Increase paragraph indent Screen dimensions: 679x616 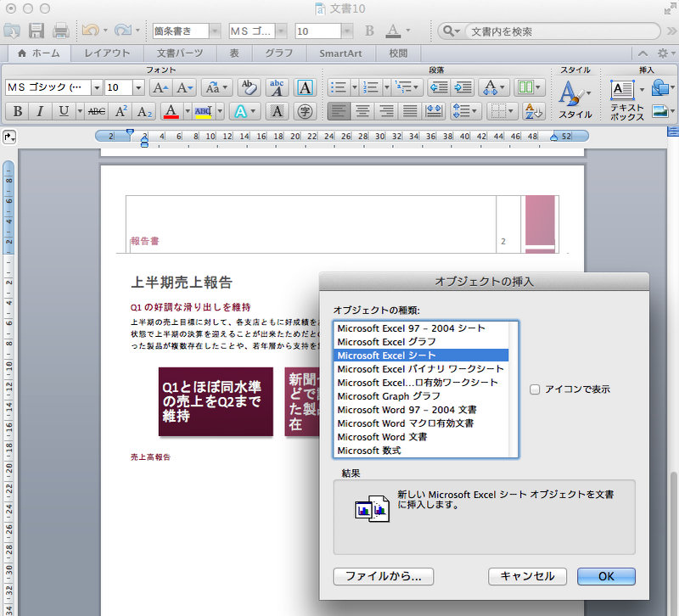463,88
